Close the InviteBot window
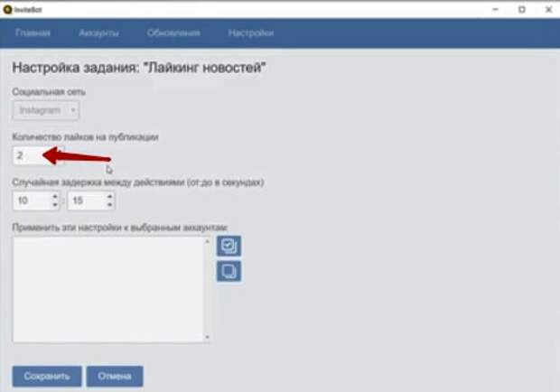This screenshot has height=392, width=560. click(548, 10)
